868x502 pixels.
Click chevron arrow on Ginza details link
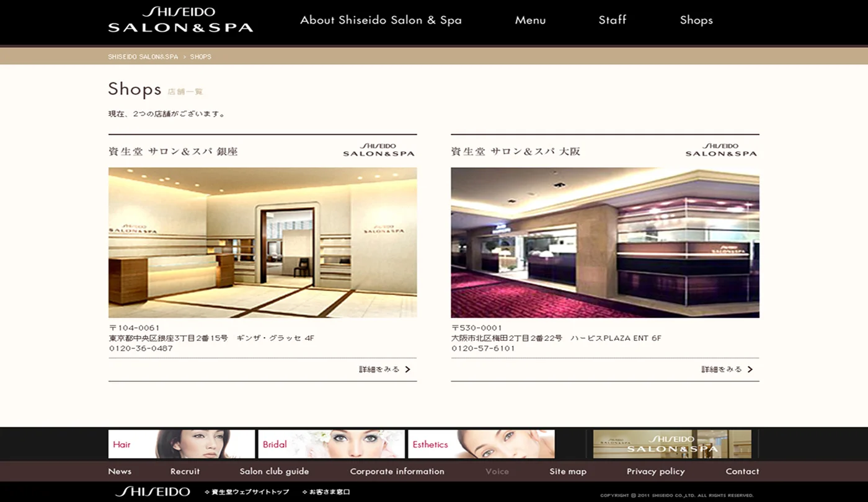(x=407, y=369)
